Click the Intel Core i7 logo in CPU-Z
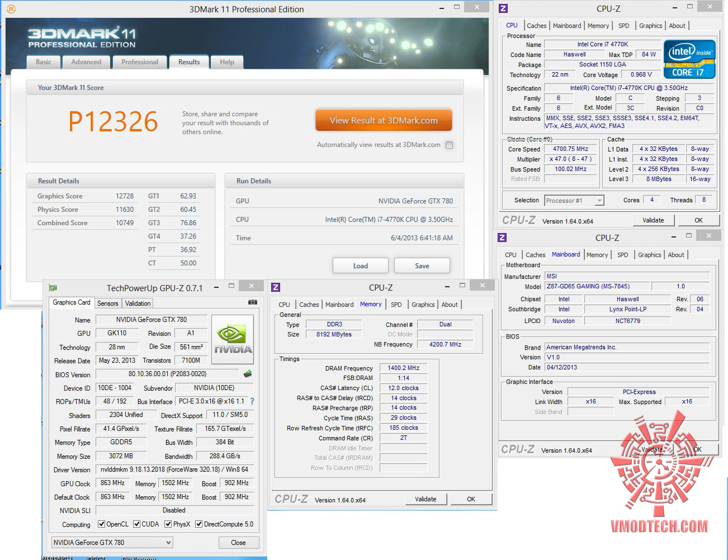Image resolution: width=728 pixels, height=560 pixels. 689,59
